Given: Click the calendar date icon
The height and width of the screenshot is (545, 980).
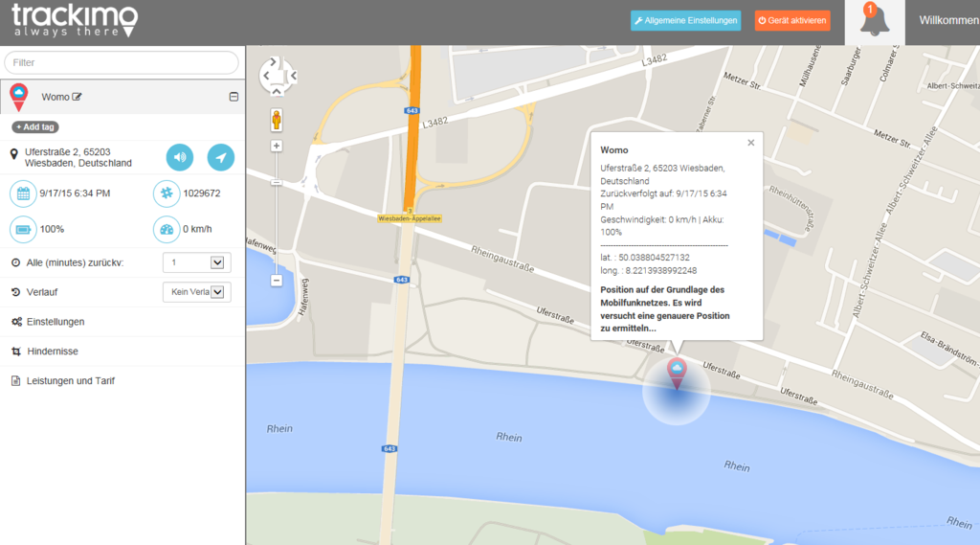Looking at the screenshot, I should tap(22, 193).
